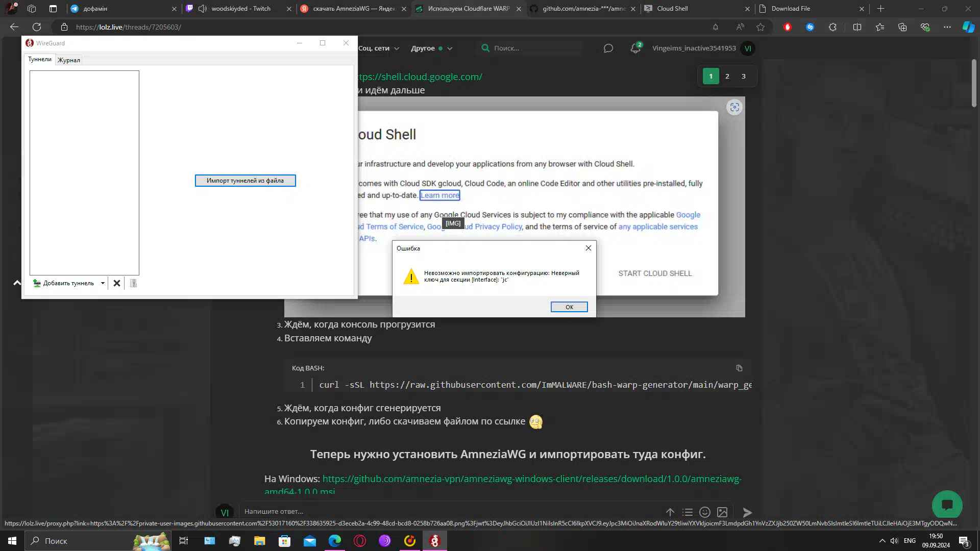
Task: Show hidden system tray icons chevron
Action: pos(882,541)
